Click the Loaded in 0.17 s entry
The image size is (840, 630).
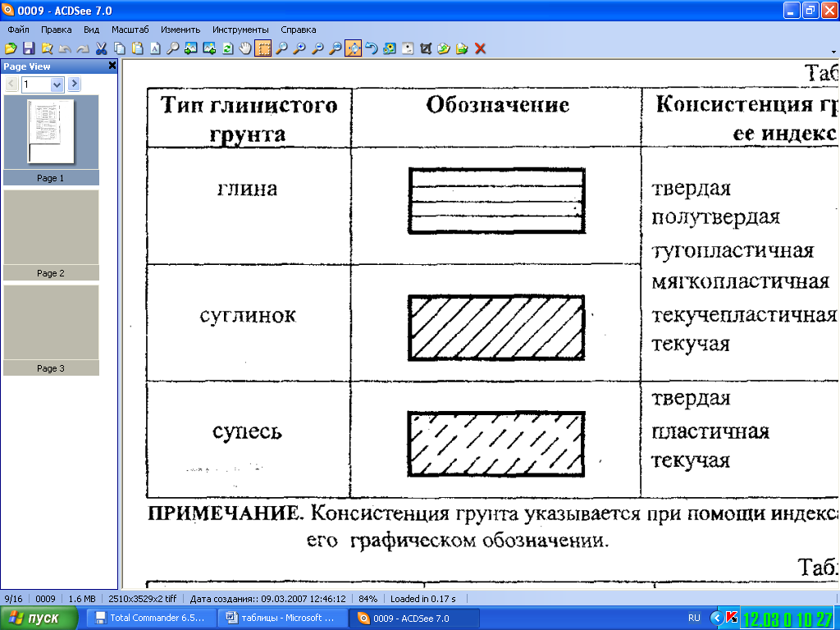[423, 598]
